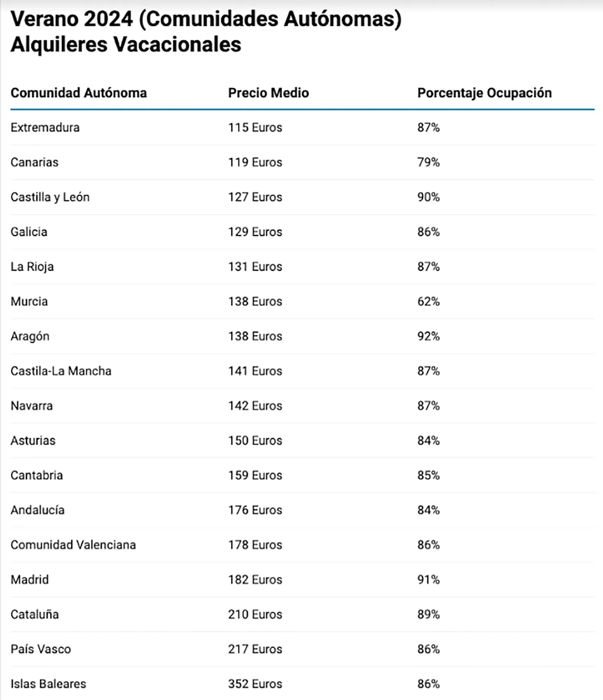Click Comunidad Valenciana row label
The width and height of the screenshot is (603, 700).
tap(73, 545)
